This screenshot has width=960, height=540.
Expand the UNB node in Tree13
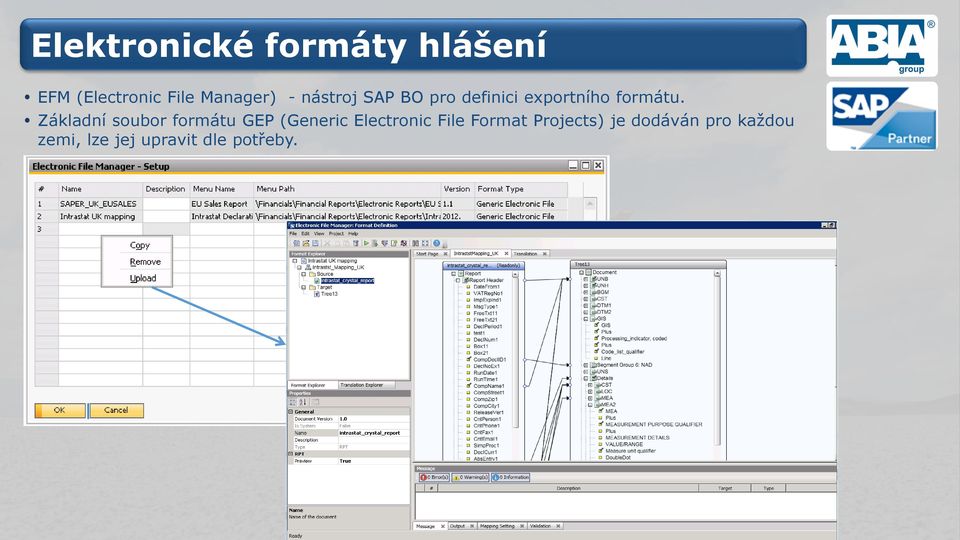coord(585,279)
